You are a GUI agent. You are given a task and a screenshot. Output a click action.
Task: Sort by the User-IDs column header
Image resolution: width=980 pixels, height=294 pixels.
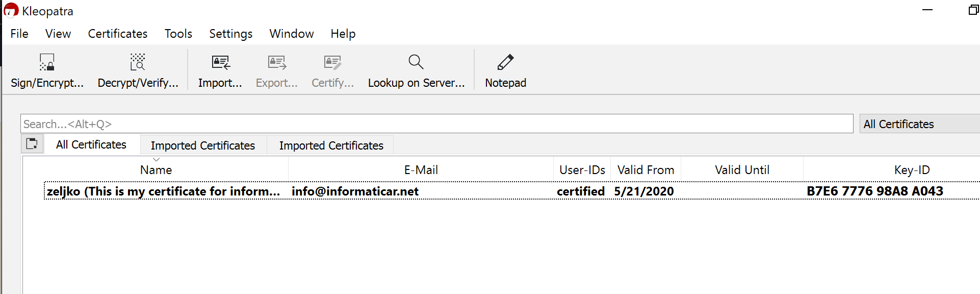582,170
